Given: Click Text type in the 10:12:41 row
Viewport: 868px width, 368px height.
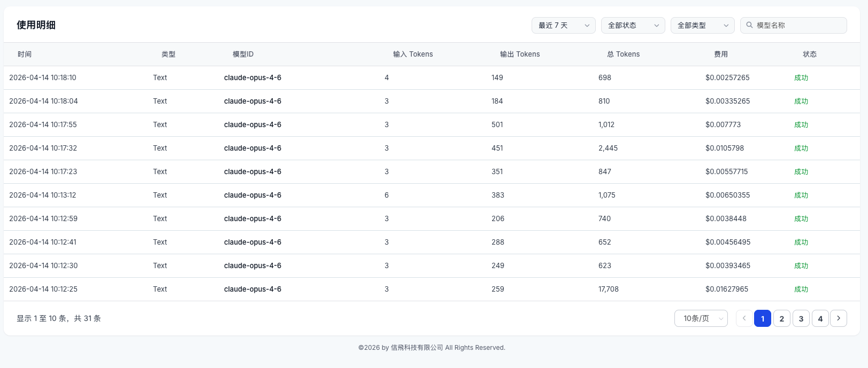Looking at the screenshot, I should 160,242.
